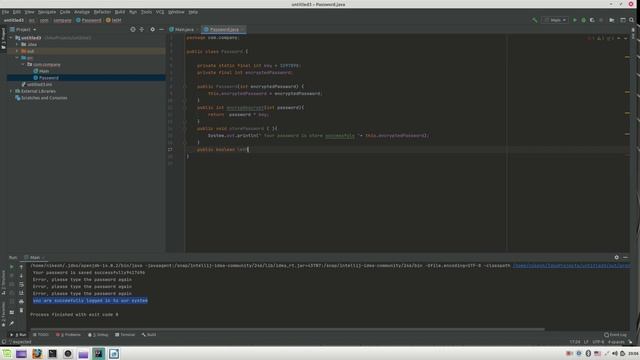The width and height of the screenshot is (640, 360).
Task: Toggle scroll to end in Run console
Action: tap(22, 293)
